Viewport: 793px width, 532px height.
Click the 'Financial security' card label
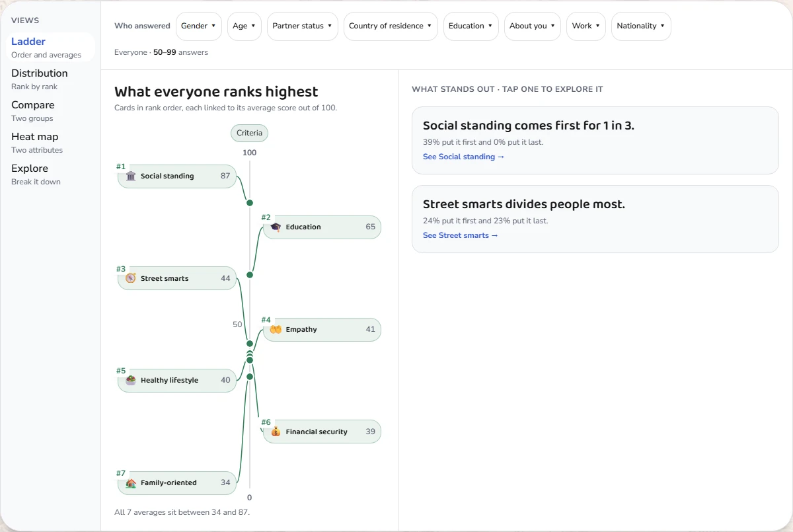[x=317, y=432]
